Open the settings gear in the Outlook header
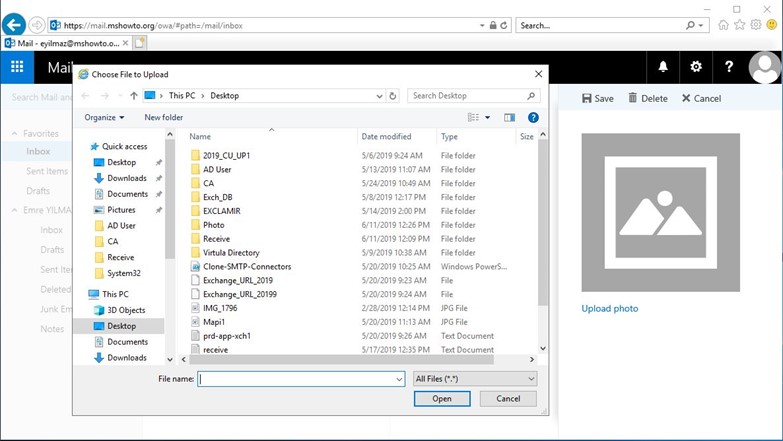This screenshot has height=441, width=783. click(696, 67)
